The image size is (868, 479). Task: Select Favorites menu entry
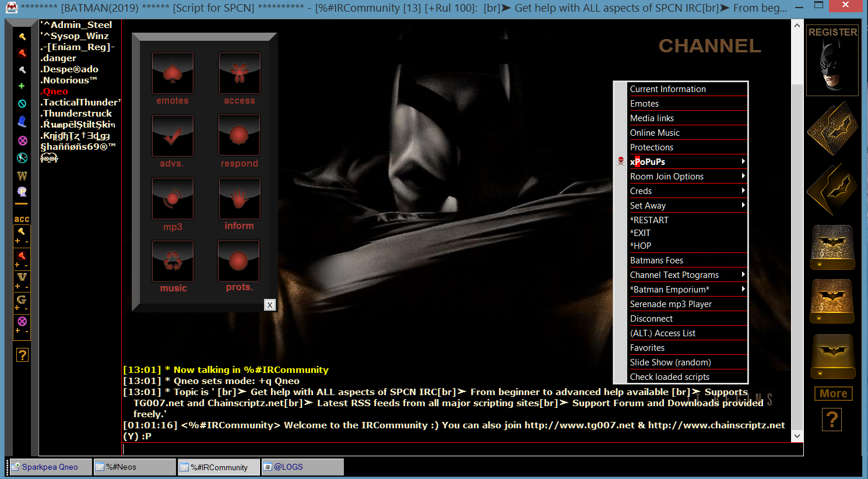click(688, 347)
